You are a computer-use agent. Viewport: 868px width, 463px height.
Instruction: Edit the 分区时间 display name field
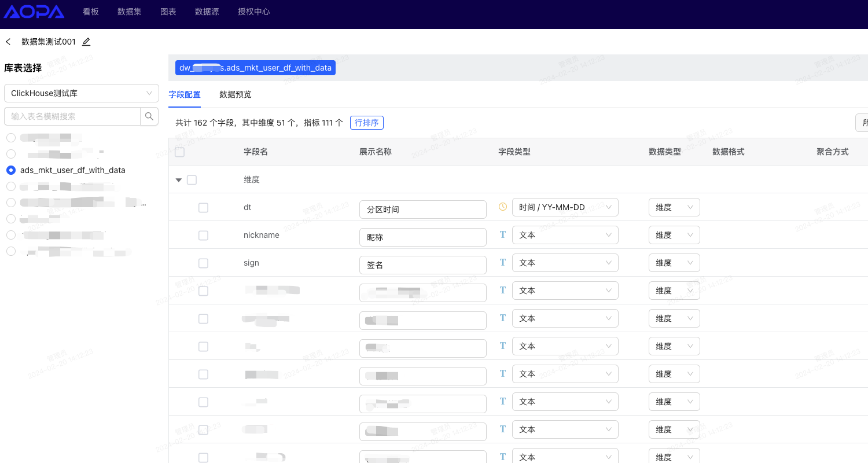tap(423, 210)
